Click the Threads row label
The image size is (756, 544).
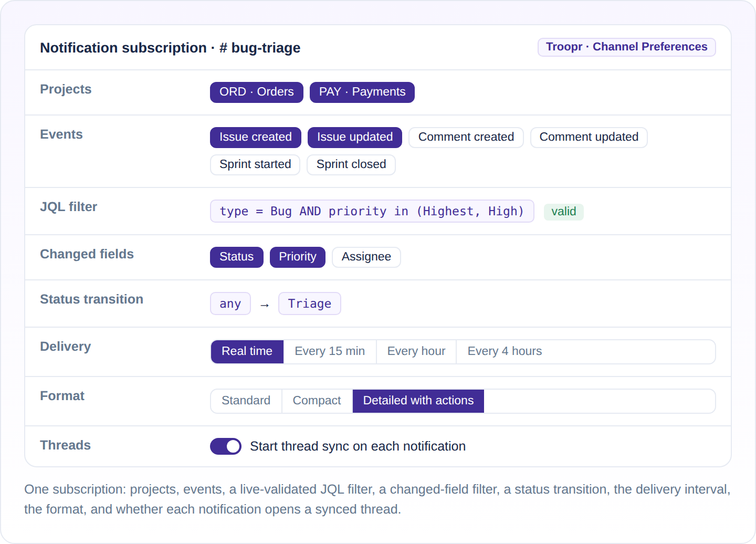[x=65, y=445]
